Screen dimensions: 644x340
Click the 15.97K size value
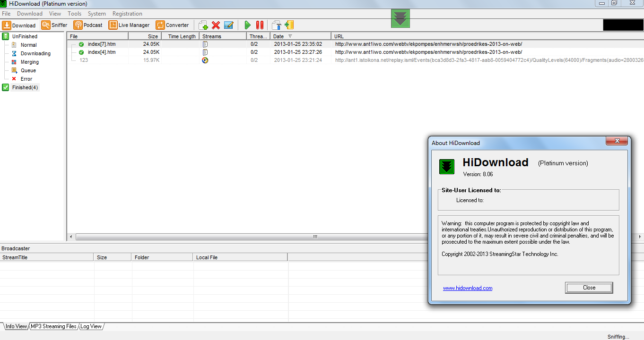pos(151,60)
